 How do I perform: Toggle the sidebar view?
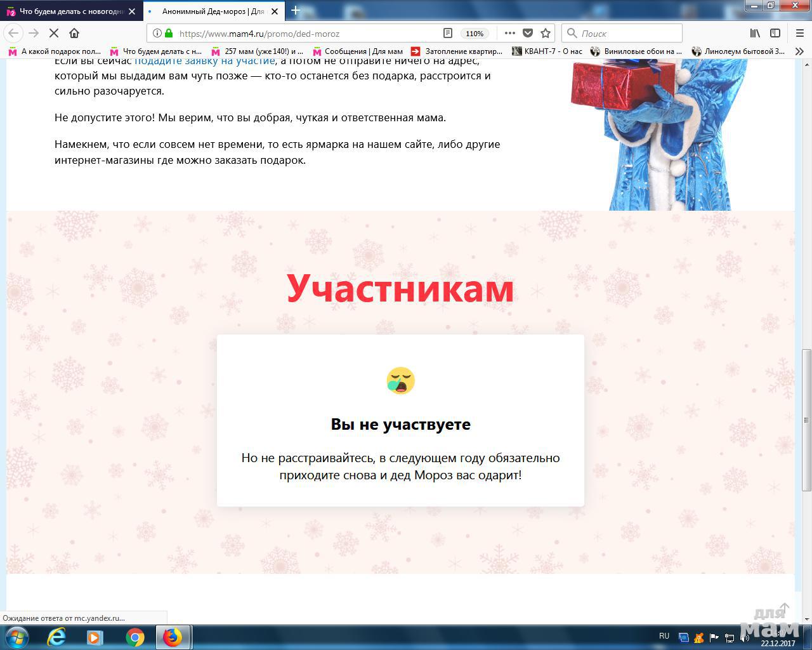point(775,33)
